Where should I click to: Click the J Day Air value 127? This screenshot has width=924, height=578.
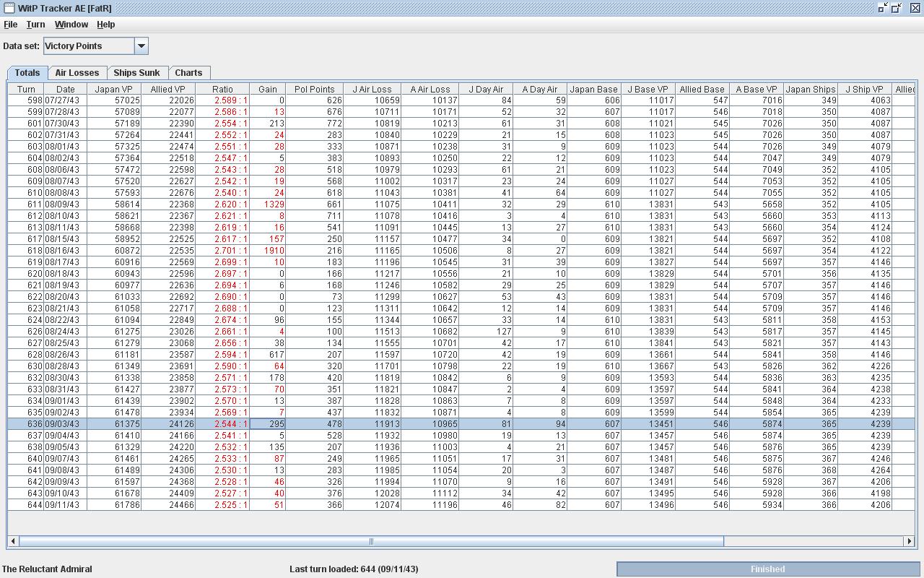coord(485,332)
